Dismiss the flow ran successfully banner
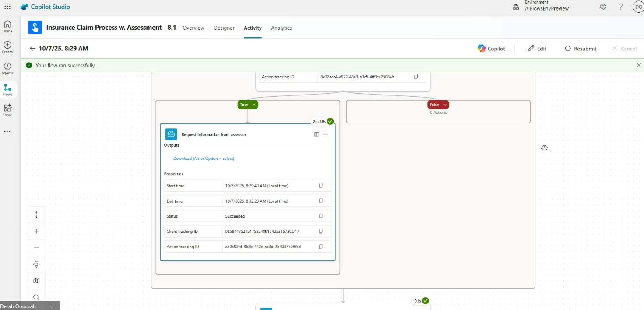644x310 pixels. point(639,65)
